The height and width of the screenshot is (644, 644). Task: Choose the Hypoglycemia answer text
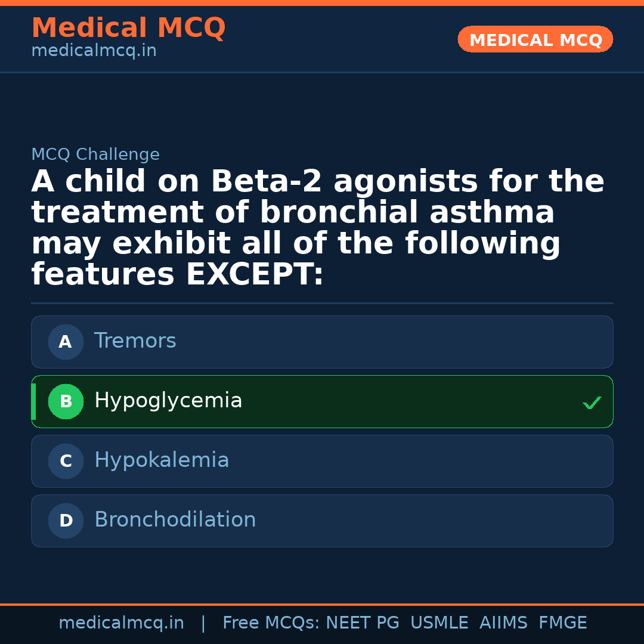(168, 401)
